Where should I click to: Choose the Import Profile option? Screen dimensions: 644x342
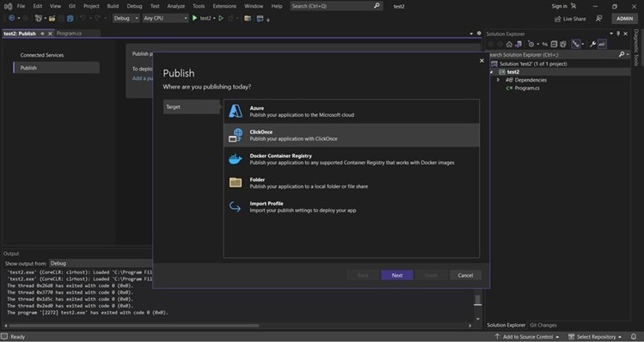coord(351,206)
